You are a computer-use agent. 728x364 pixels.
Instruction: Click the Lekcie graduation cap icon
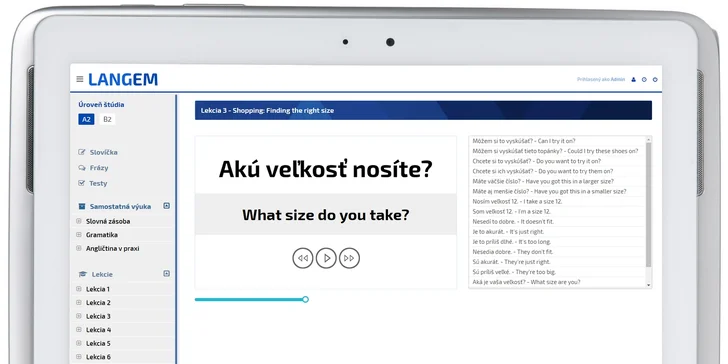pyautogui.click(x=83, y=274)
